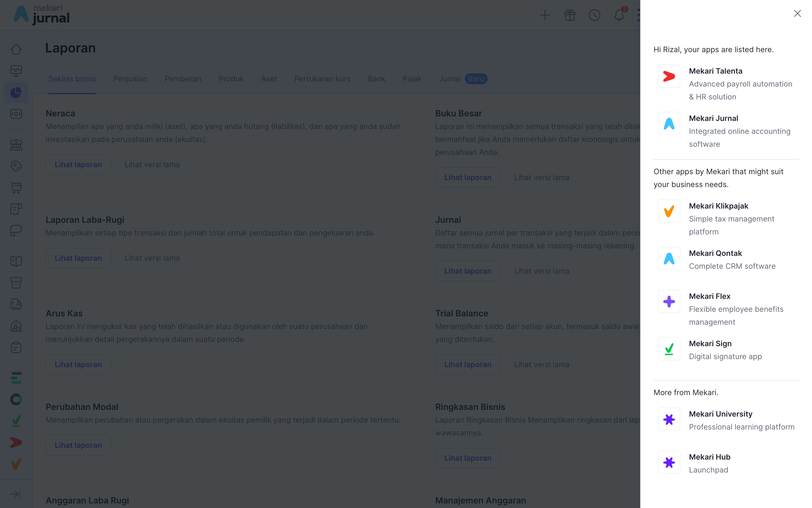Open the warehouse building sidebar icon
812x508 pixels.
(x=16, y=326)
